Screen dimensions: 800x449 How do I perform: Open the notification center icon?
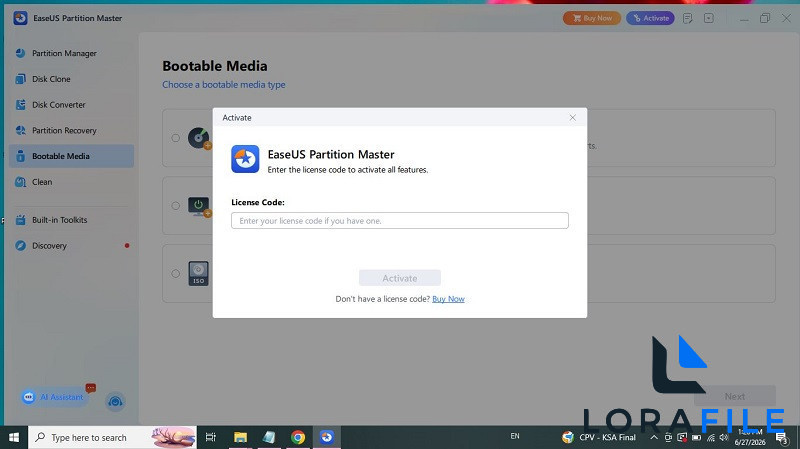pyautogui.click(x=781, y=437)
